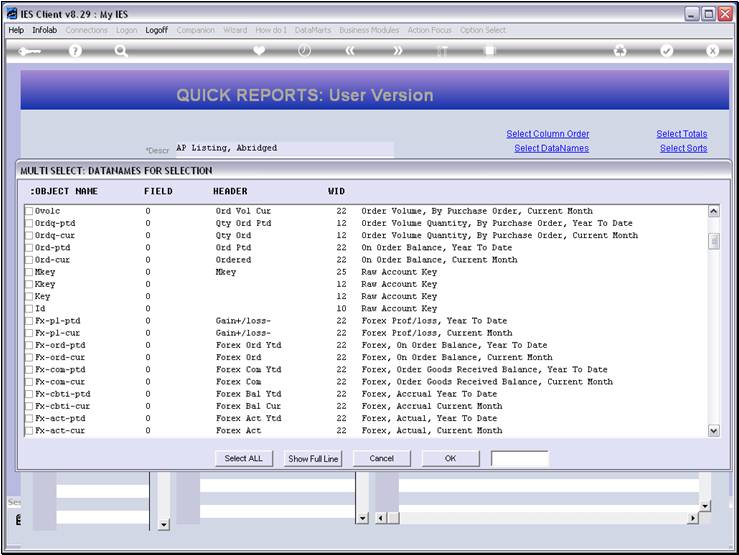This screenshot has width=739, height=555.
Task: Tick the Fx-act-cur checkbox
Action: (x=29, y=431)
